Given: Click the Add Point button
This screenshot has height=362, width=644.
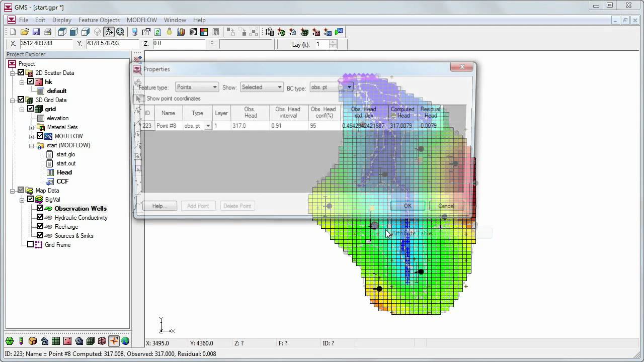Looking at the screenshot, I should [x=198, y=206].
